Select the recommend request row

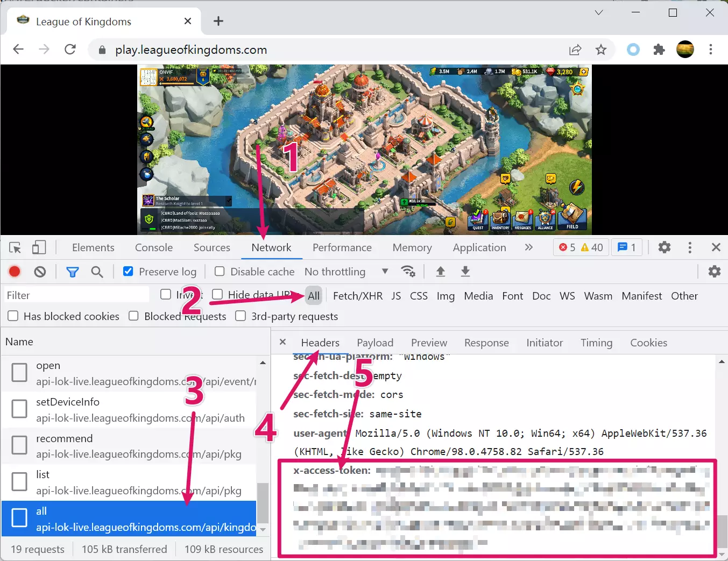tap(129, 446)
